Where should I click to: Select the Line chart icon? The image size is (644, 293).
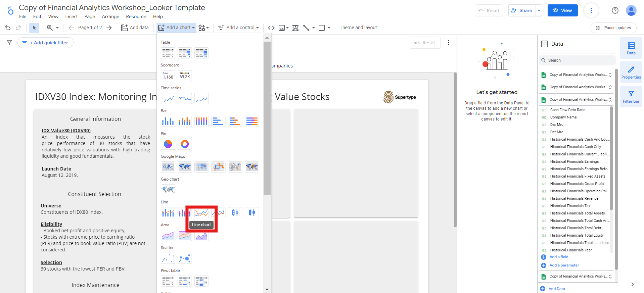[x=201, y=213]
